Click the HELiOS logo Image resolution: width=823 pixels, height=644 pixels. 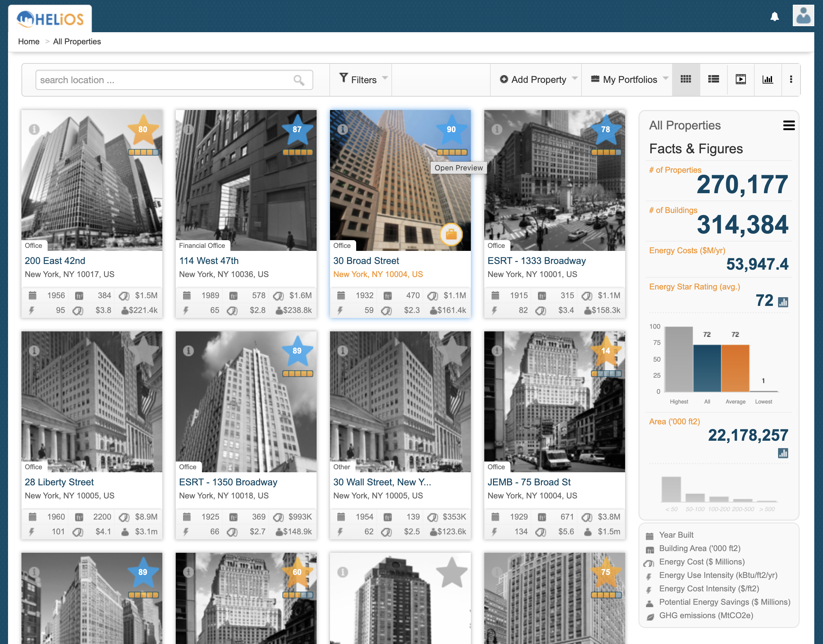point(50,18)
